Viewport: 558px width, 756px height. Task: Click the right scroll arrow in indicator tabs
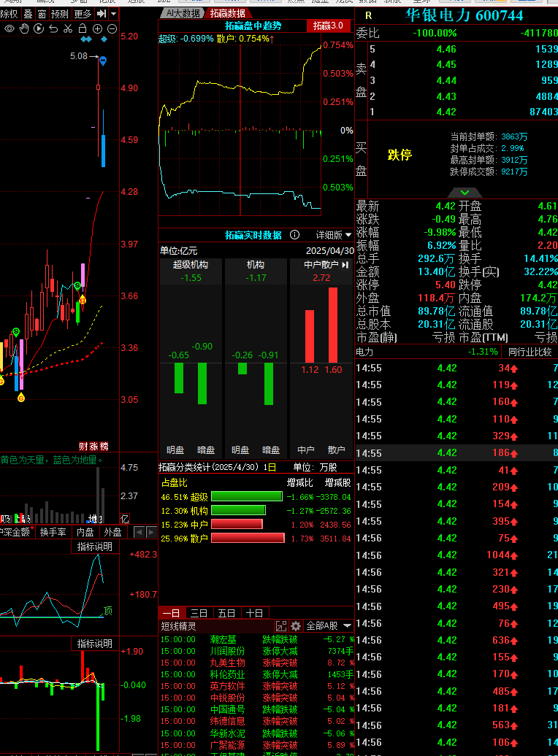[150, 532]
